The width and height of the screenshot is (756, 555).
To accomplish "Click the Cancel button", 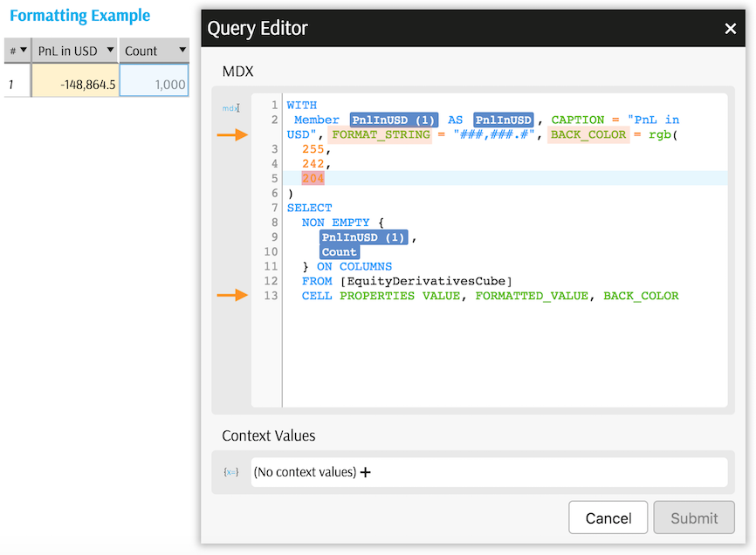I will [x=608, y=517].
